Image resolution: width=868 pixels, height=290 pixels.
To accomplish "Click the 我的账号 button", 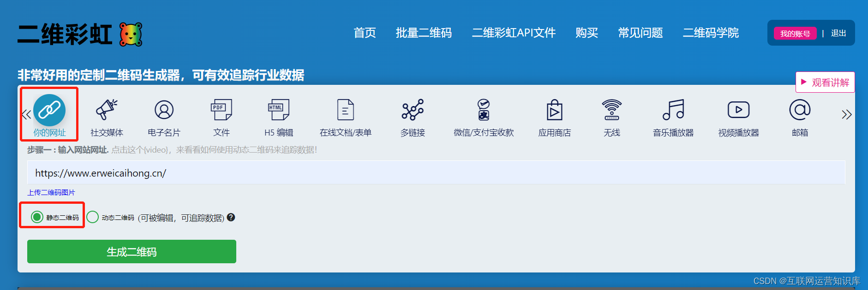I will point(795,33).
